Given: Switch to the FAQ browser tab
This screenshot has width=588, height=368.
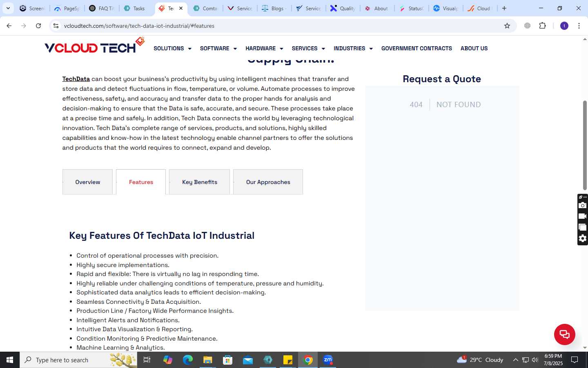Looking at the screenshot, I should [x=102, y=8].
